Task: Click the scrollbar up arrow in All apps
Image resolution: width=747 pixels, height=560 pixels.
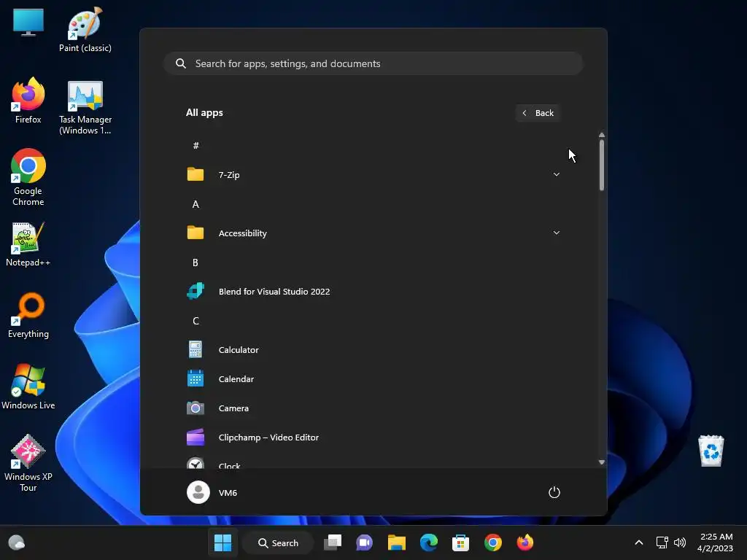Action: 602,135
